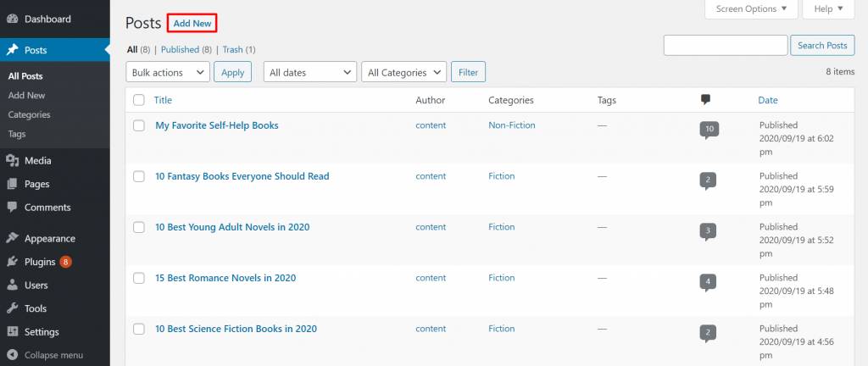
Task: Tick checkbox for 15 Best Romance Novels
Action: [139, 278]
